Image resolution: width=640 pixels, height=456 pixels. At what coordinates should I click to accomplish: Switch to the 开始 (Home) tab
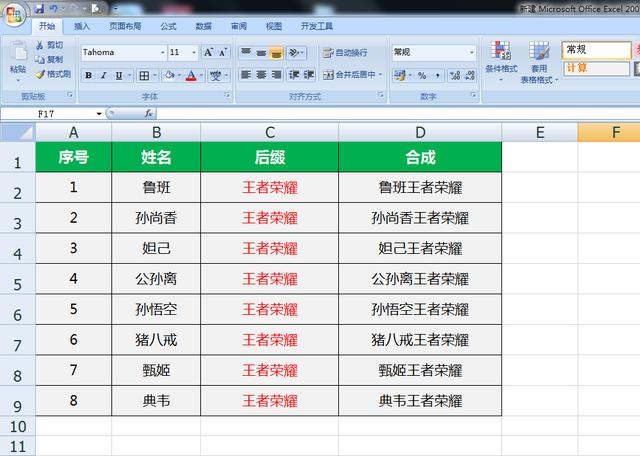point(47,27)
